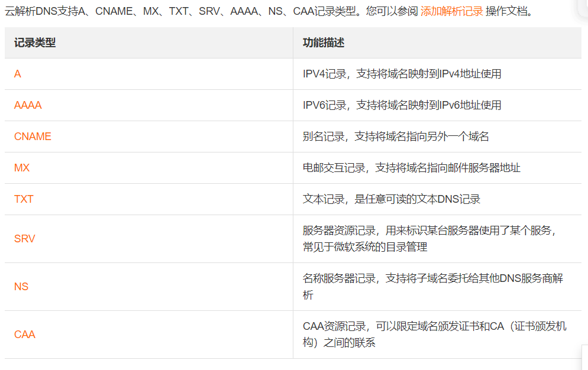Select text 文本记录，是任意可读的文本DNS记录
The height and width of the screenshot is (370, 588).
[392, 199]
